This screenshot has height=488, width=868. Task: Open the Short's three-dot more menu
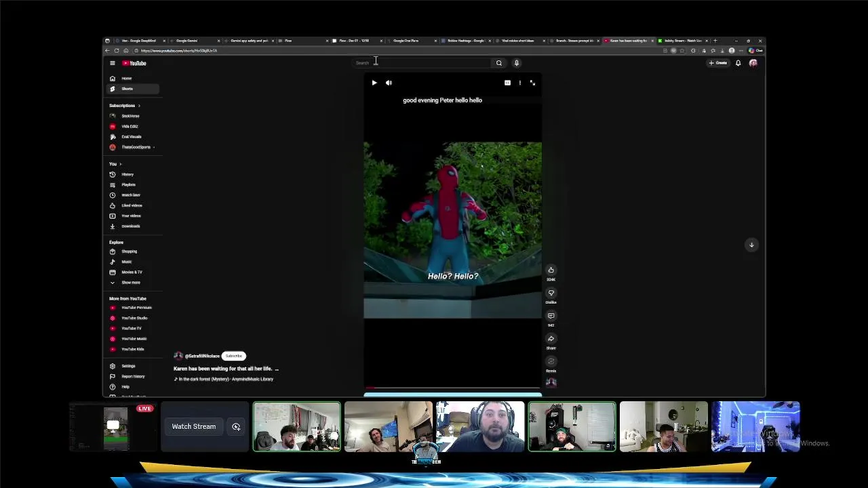(x=520, y=83)
